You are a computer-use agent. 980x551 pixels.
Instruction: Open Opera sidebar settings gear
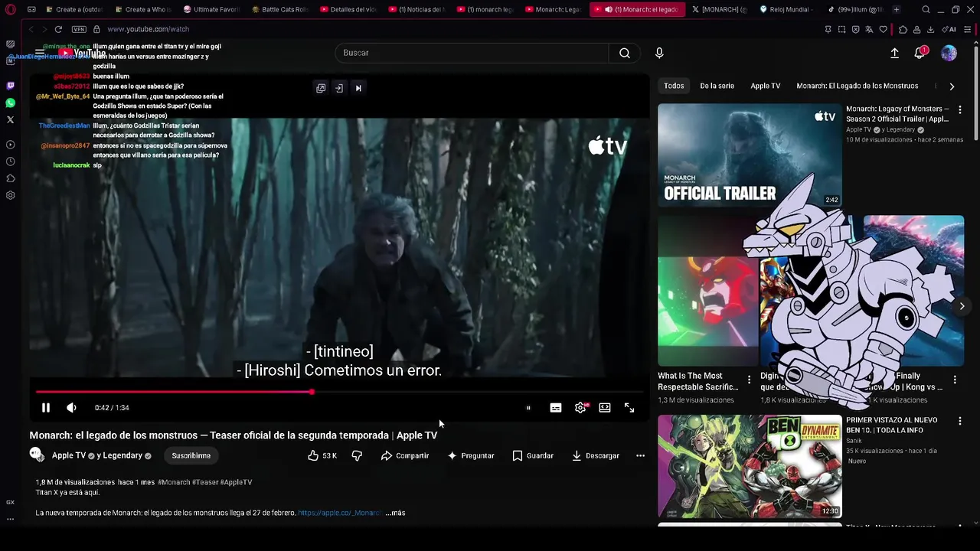tap(10, 195)
